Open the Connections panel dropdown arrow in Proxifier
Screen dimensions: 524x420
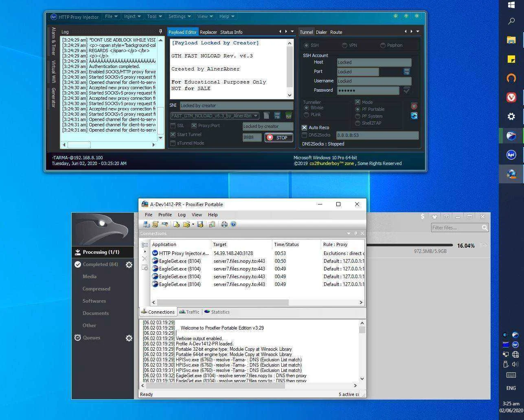click(349, 233)
